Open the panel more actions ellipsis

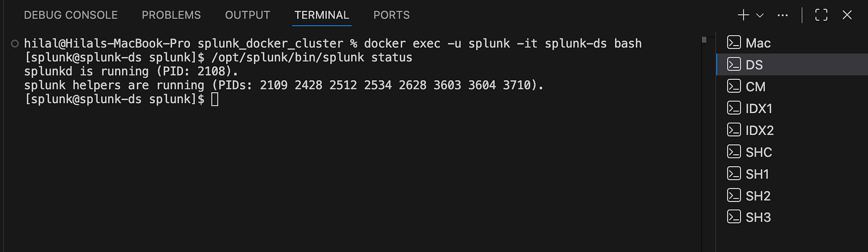(782, 15)
